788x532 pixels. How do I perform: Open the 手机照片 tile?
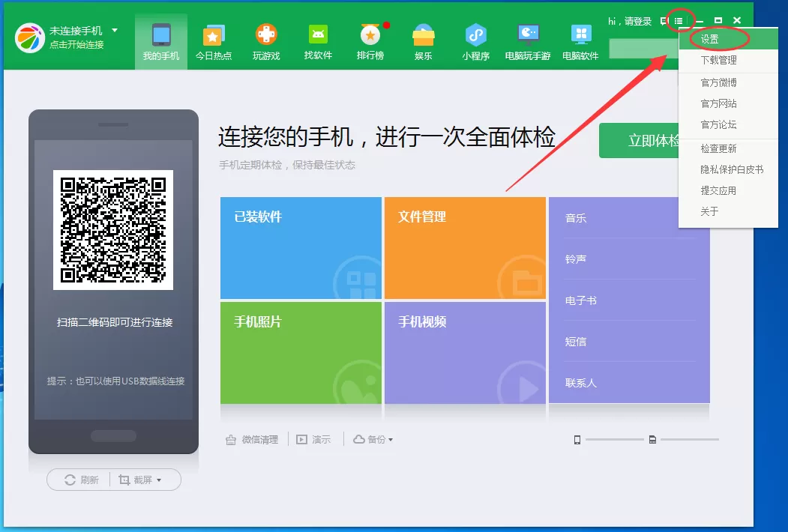[x=301, y=353]
